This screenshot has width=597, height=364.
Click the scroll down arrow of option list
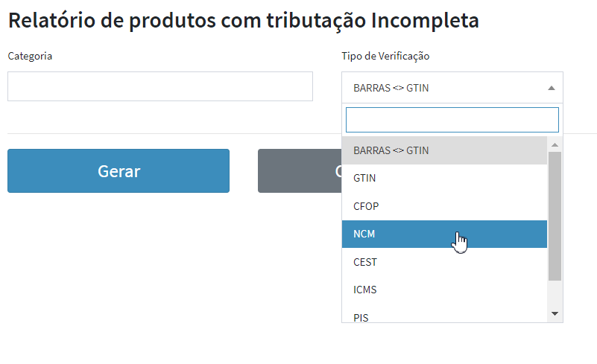555,314
